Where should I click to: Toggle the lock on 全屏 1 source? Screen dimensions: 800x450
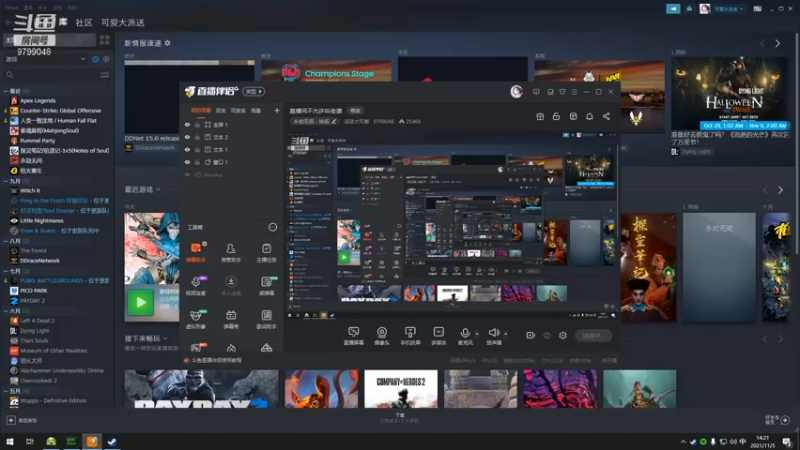[197, 124]
